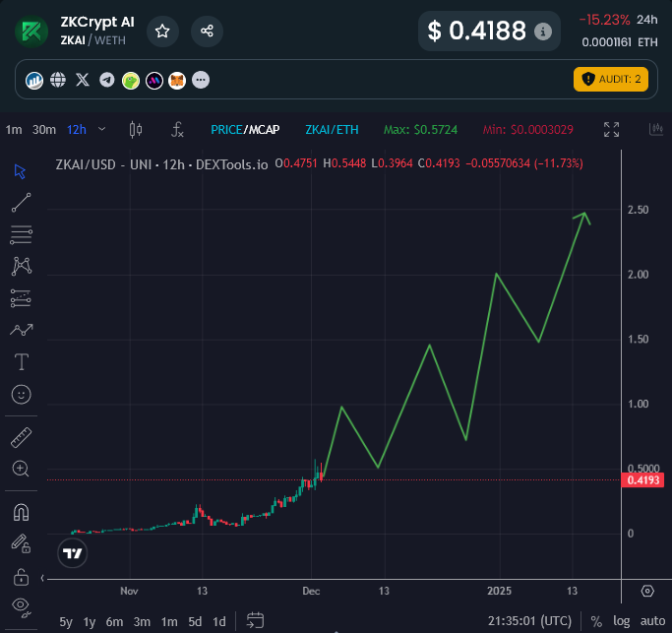The height and width of the screenshot is (633, 672).
Task: Open chart settings gear icon
Action: click(x=647, y=591)
